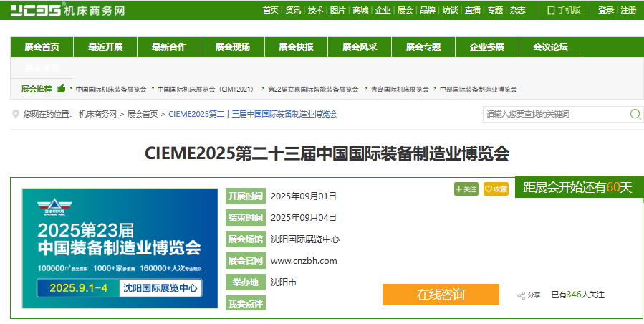Open 中部国际装备制造业博览会 link
The image size is (644, 324).
479,89
